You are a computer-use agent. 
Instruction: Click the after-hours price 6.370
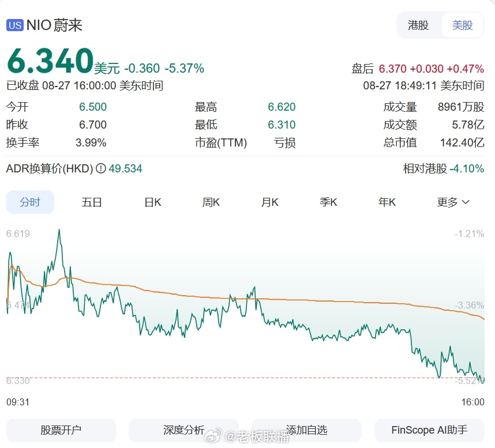(x=392, y=69)
